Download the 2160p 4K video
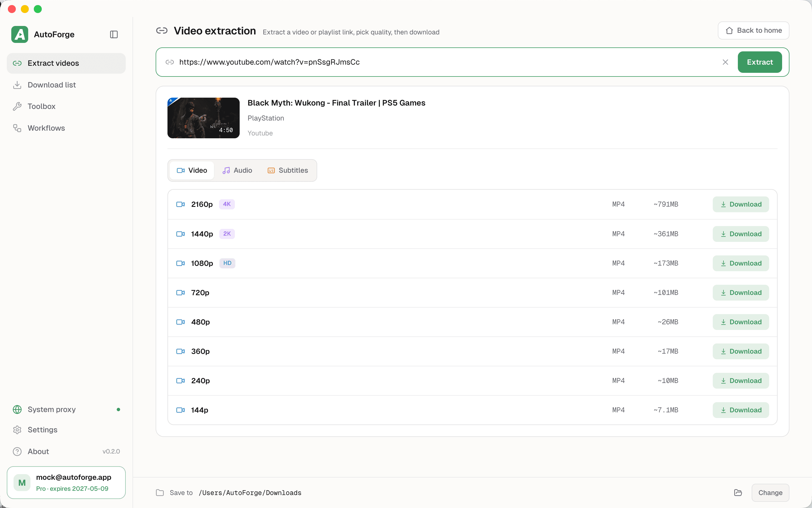 (741, 204)
